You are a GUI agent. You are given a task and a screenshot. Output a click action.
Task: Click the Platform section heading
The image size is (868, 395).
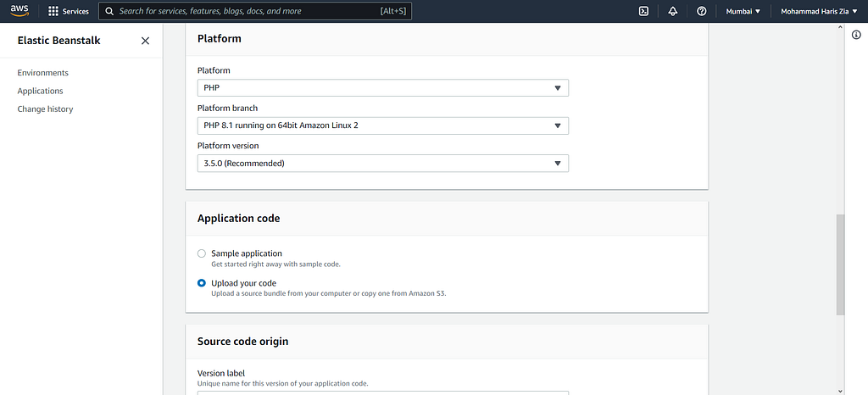pos(220,39)
